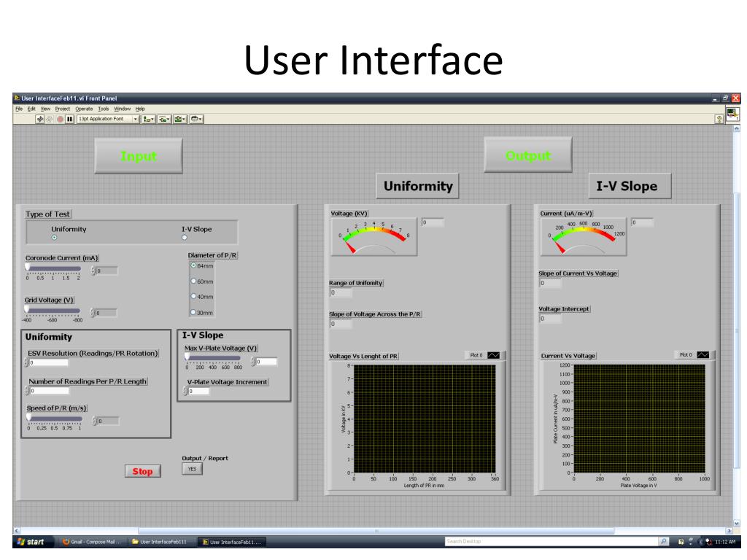Open the Tools menu

click(x=104, y=109)
